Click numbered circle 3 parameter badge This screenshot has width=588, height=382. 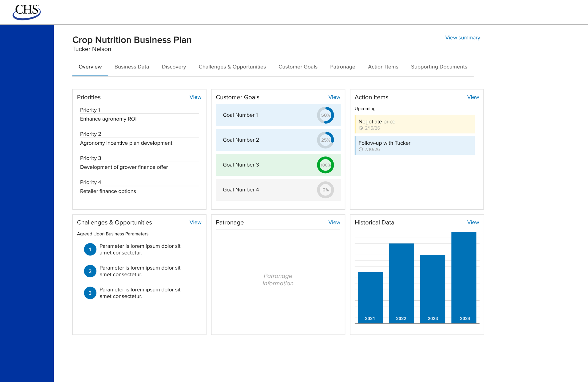pos(90,293)
